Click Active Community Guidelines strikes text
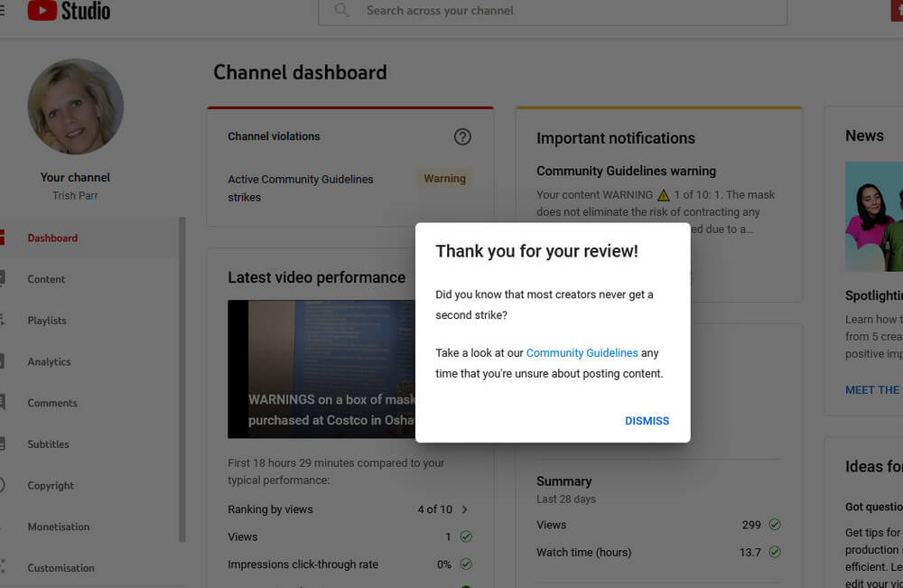 [x=300, y=188]
